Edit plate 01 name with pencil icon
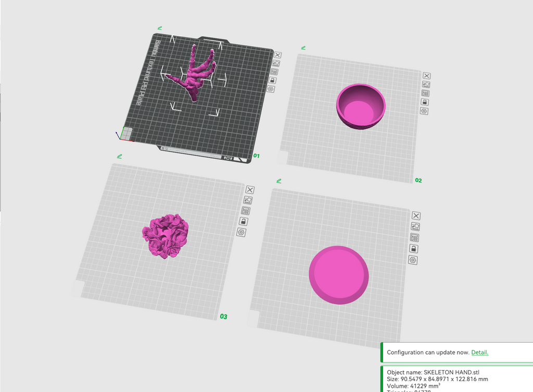Viewport: 533px width, 392px height. pyautogui.click(x=160, y=28)
